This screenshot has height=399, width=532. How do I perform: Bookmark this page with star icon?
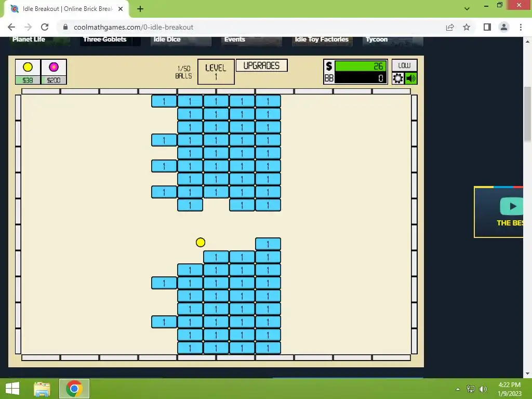tap(467, 27)
